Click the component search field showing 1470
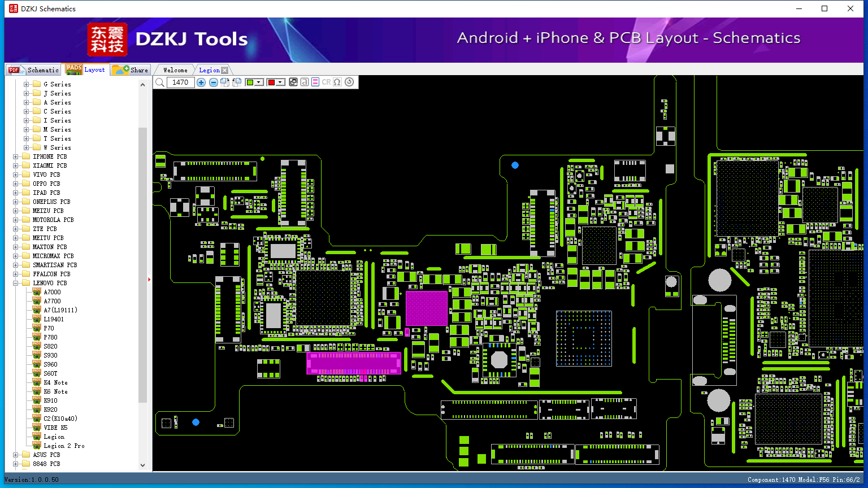This screenshot has width=868, height=488. pyautogui.click(x=180, y=82)
